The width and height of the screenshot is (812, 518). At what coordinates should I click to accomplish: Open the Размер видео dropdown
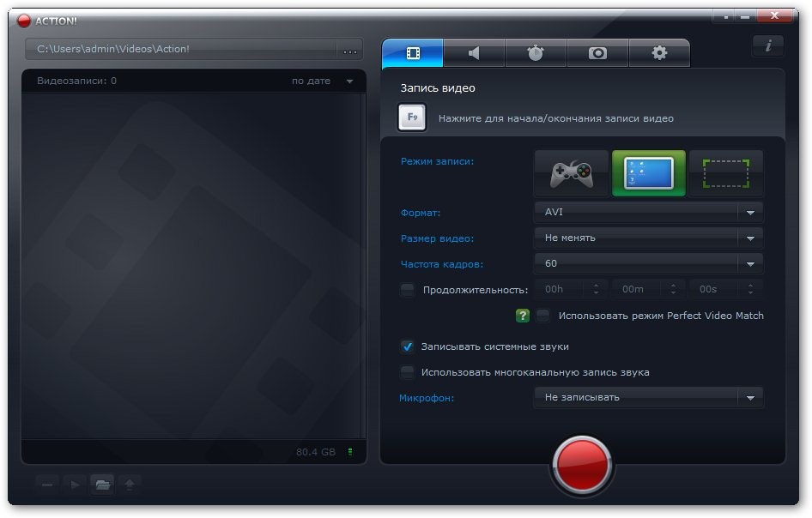coord(648,238)
